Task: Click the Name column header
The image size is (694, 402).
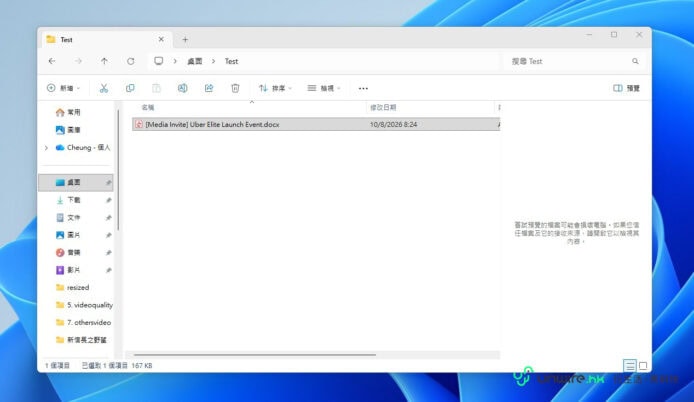Action: coord(148,107)
